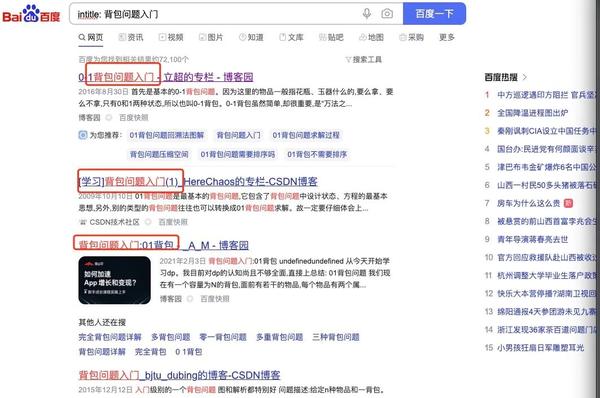Image resolution: width=600 pixels, height=398 pixels.
Task: Open 百度快照 for the CSDN技术社区 result
Action: click(x=173, y=222)
